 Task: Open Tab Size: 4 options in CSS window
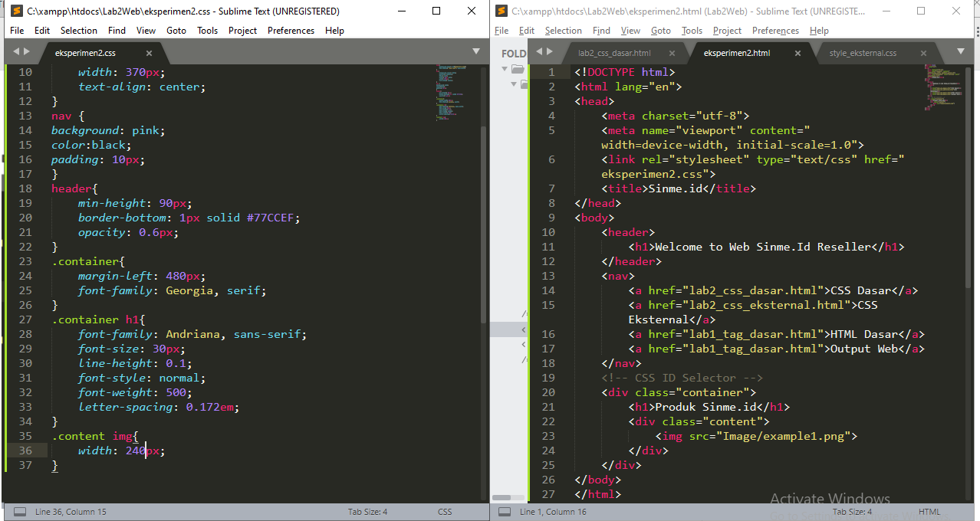pyautogui.click(x=367, y=512)
